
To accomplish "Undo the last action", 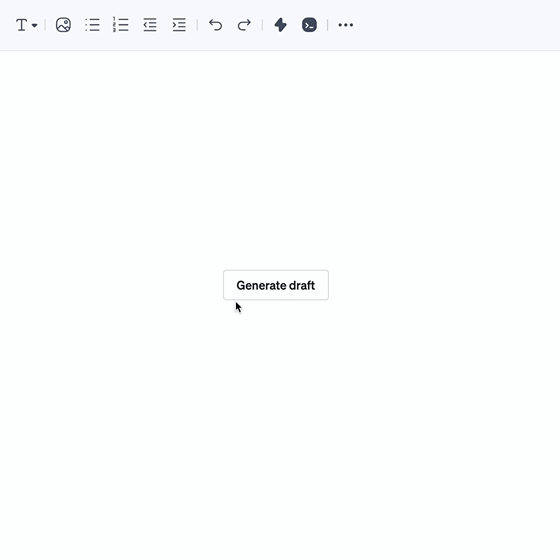I will pyautogui.click(x=215, y=25).
